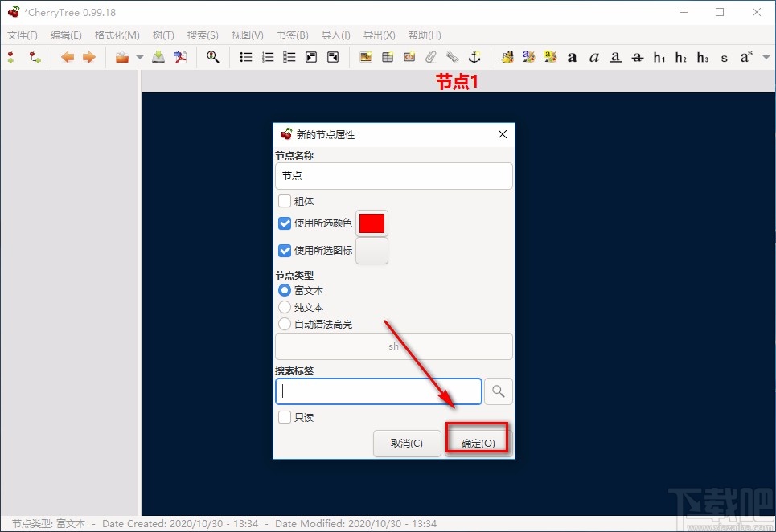Open the 文件(F) menu

23,35
